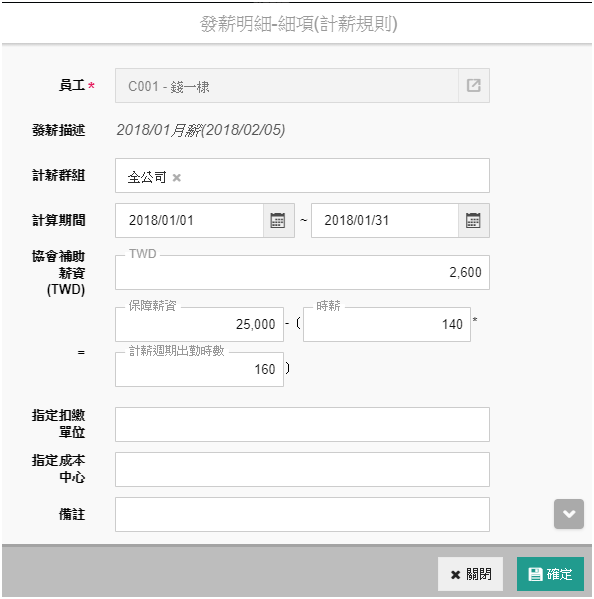Click the 保障薪資 field showing 25,000
594x599 pixels.
tap(199, 324)
